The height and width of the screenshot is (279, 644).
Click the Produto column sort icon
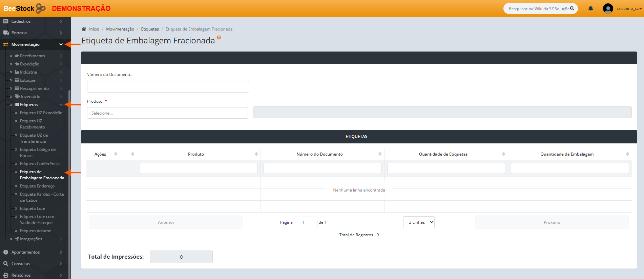point(256,154)
